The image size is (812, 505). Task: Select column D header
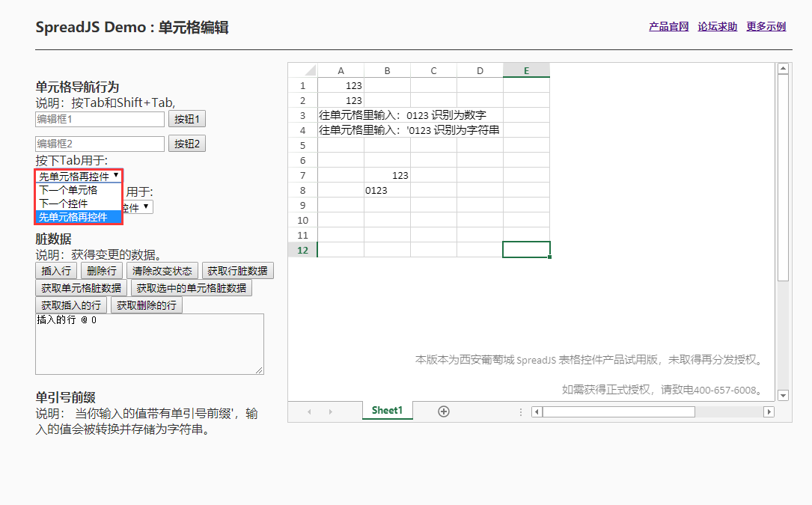480,70
